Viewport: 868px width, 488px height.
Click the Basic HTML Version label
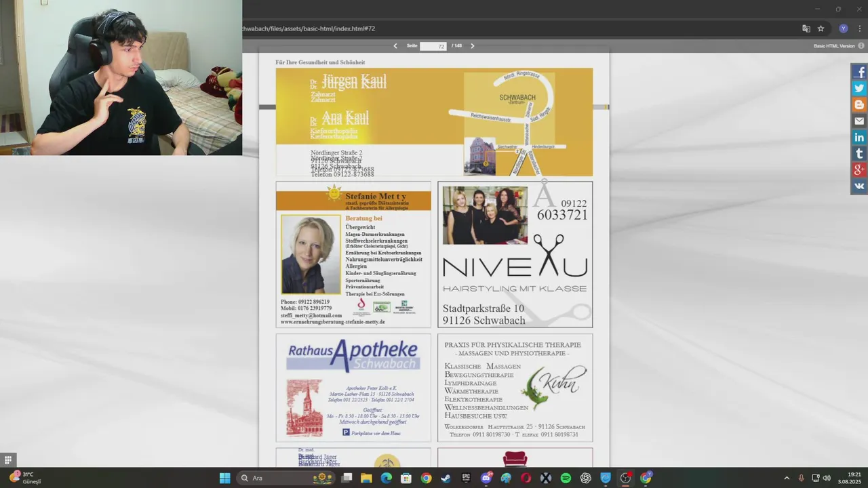pos(834,46)
